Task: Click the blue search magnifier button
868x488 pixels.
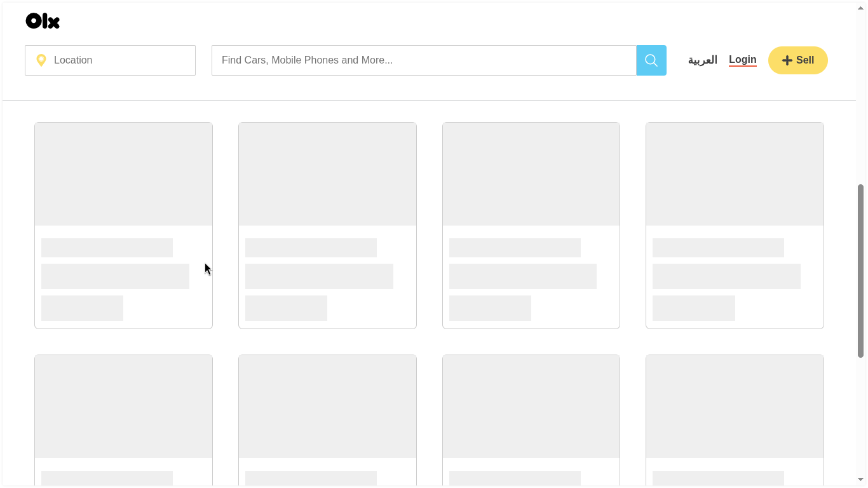Action: pos(651,60)
